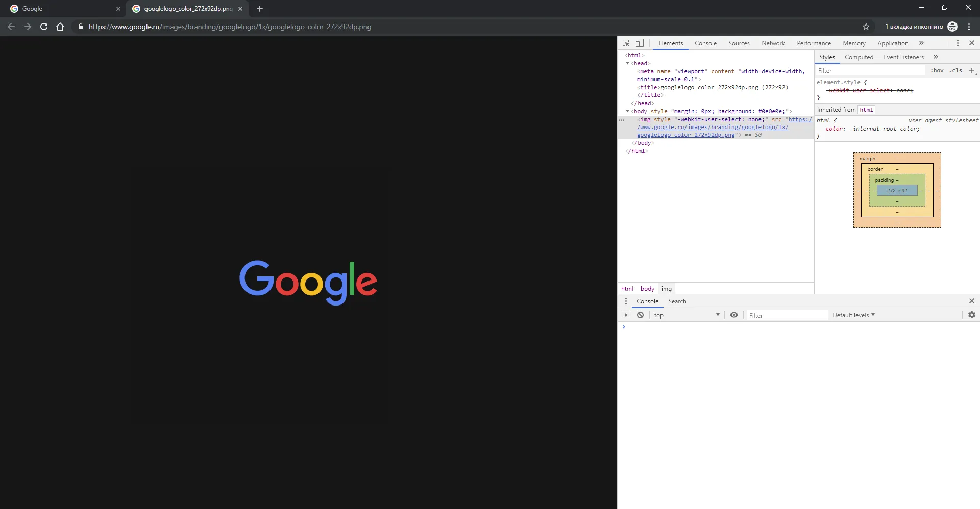Add a new style rule
This screenshot has width=980, height=509.
coord(971,71)
